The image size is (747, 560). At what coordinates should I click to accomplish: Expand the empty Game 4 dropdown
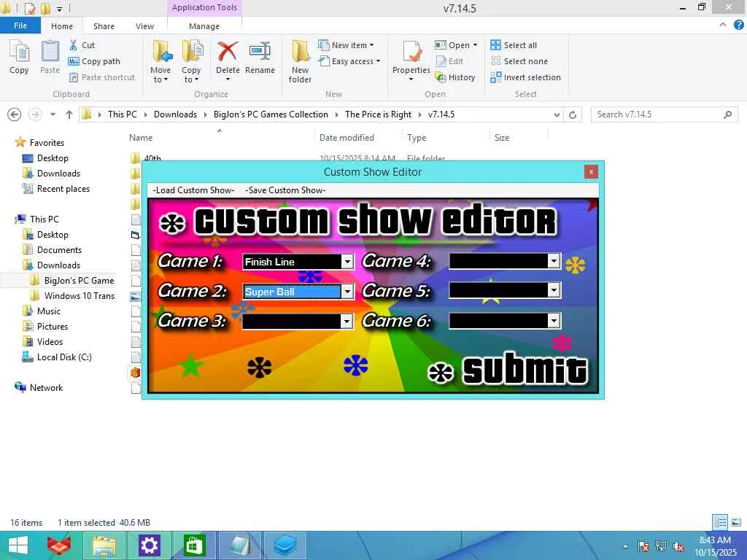point(554,260)
